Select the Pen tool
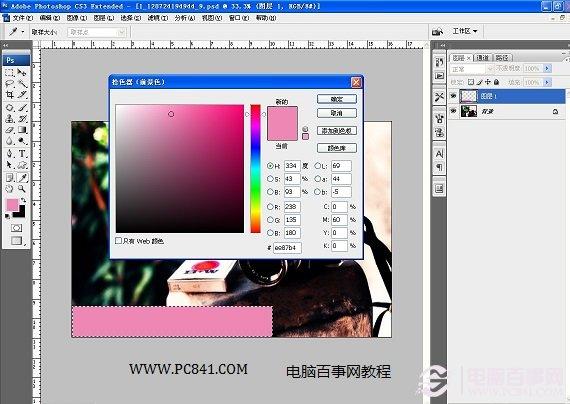The height and width of the screenshot is (404, 570). [x=10, y=154]
